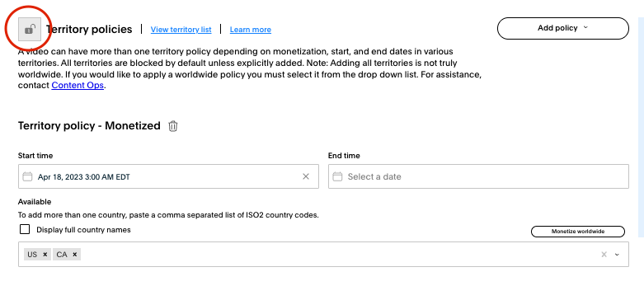Follow the Learn more link
The width and height of the screenshot is (644, 300).
(x=251, y=30)
